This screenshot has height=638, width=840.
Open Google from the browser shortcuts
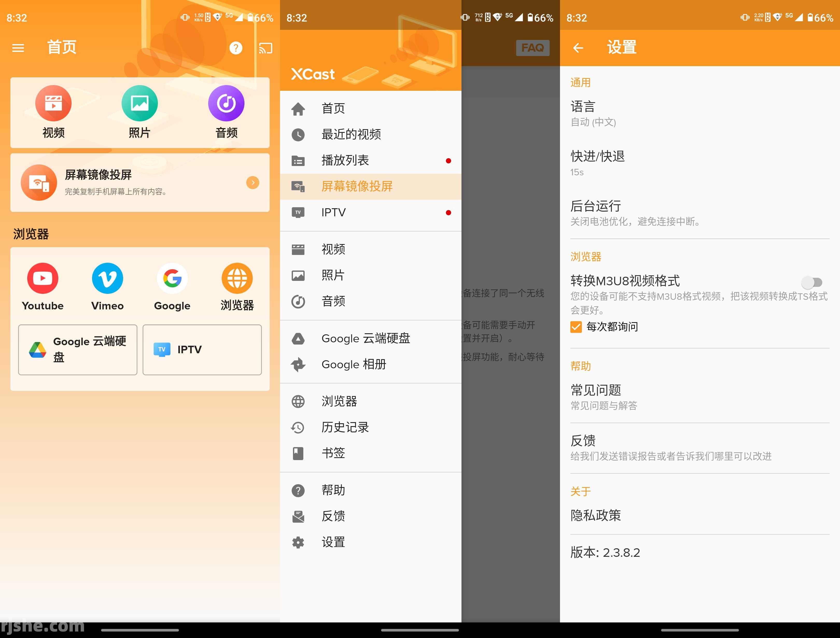[172, 279]
